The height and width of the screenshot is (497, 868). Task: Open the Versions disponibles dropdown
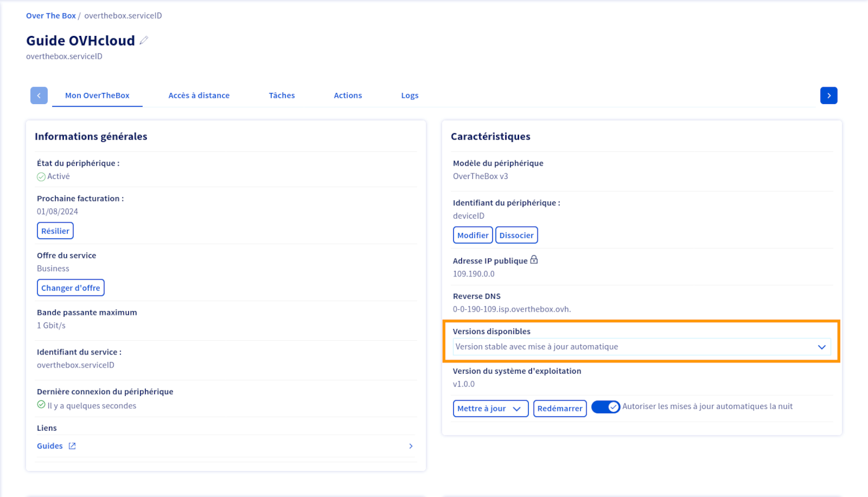[x=641, y=347]
